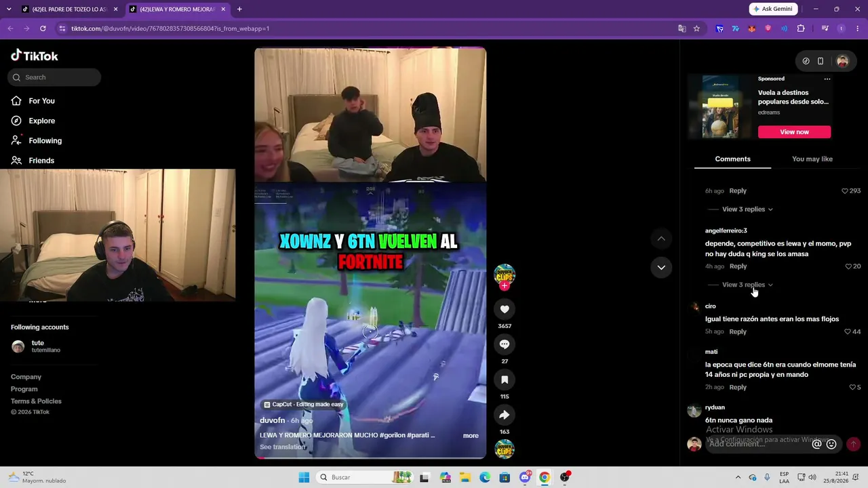Open the sponsored eDreams ad thumbnail
This screenshot has width=868, height=488.
tap(720, 106)
